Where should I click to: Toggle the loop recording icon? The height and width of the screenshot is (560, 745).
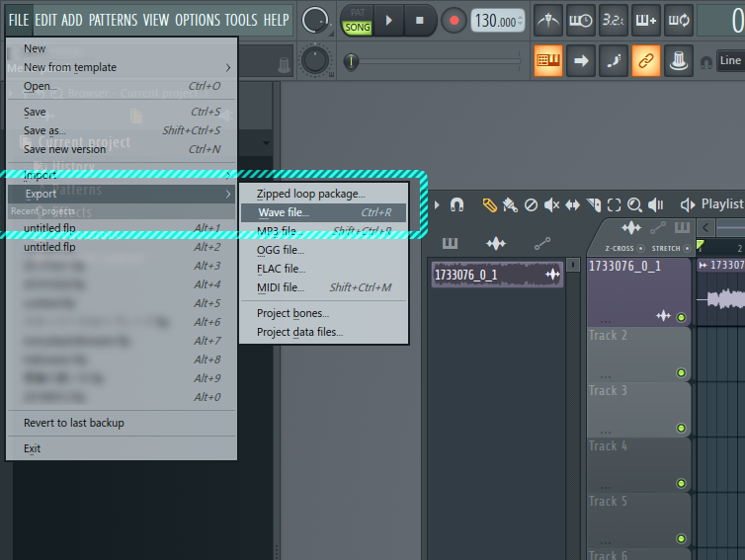(679, 21)
